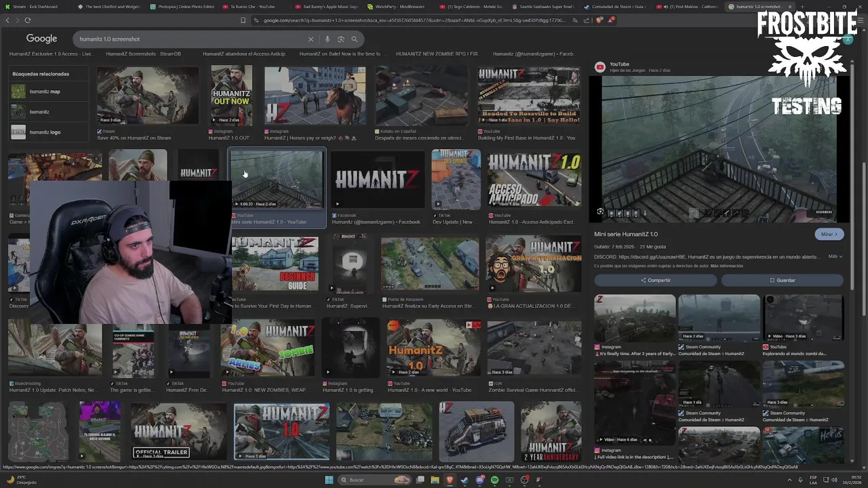Switch to the Comunidad de Steam tab
The width and height of the screenshot is (868, 488).
[x=616, y=6]
